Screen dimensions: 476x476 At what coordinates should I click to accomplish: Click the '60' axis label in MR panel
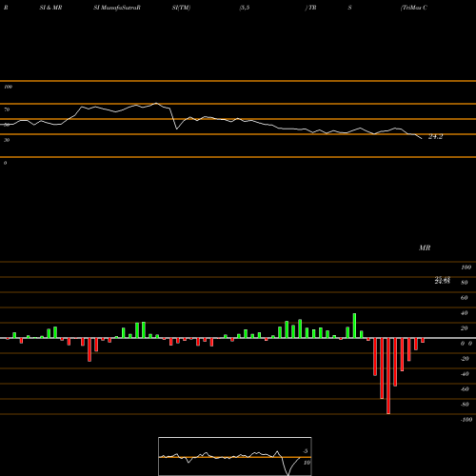coord(464,298)
